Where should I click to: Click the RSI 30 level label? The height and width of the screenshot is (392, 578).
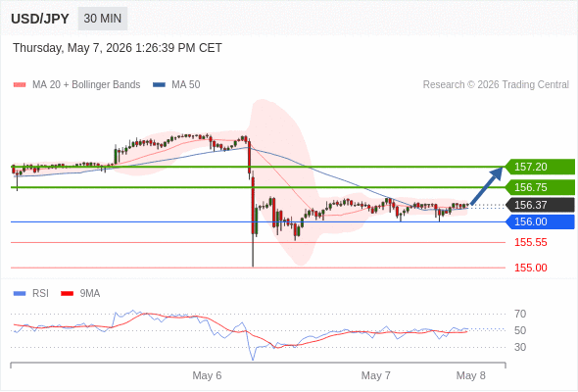pos(520,347)
